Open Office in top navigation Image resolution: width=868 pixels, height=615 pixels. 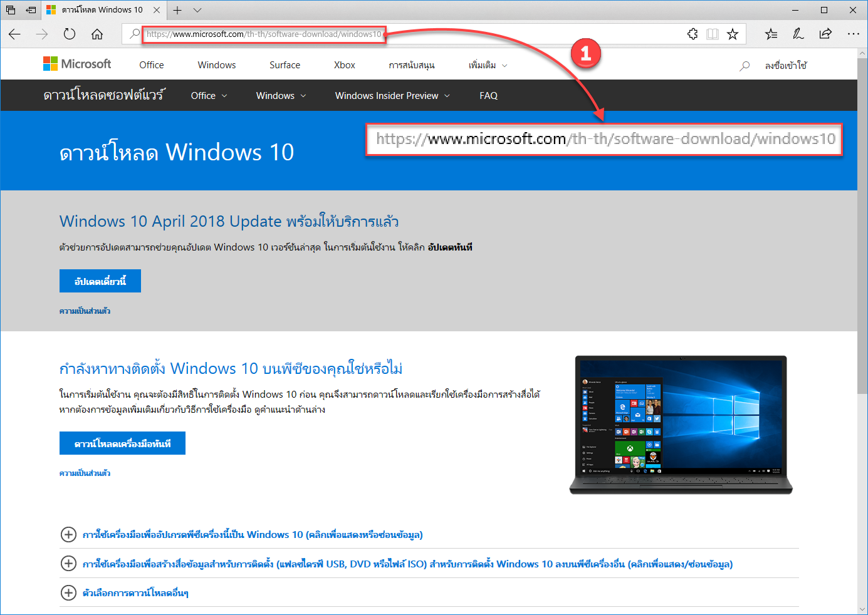pyautogui.click(x=152, y=65)
